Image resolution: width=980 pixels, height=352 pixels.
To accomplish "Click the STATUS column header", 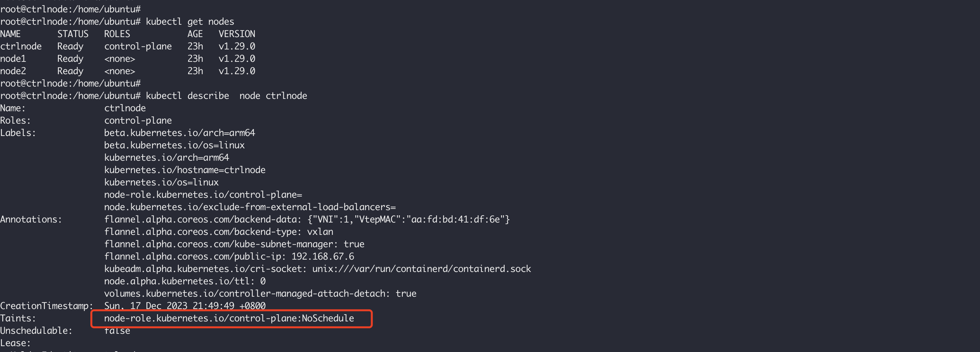I will pyautogui.click(x=73, y=34).
